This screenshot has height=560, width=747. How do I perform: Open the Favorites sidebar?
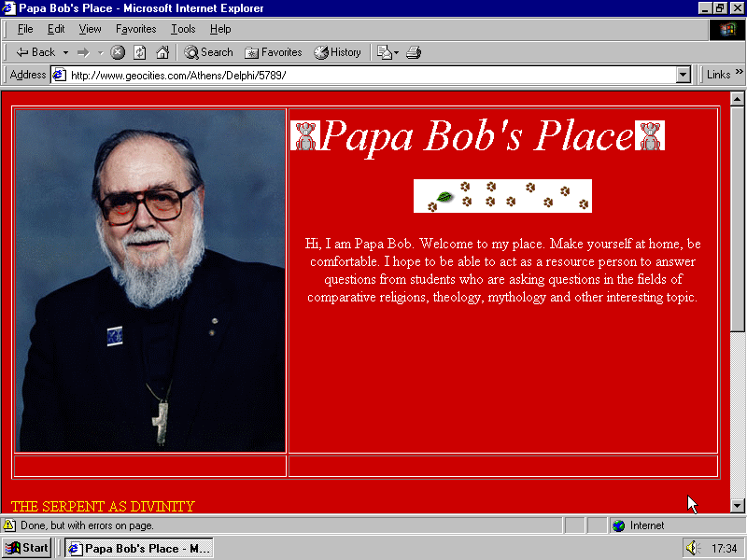click(272, 52)
